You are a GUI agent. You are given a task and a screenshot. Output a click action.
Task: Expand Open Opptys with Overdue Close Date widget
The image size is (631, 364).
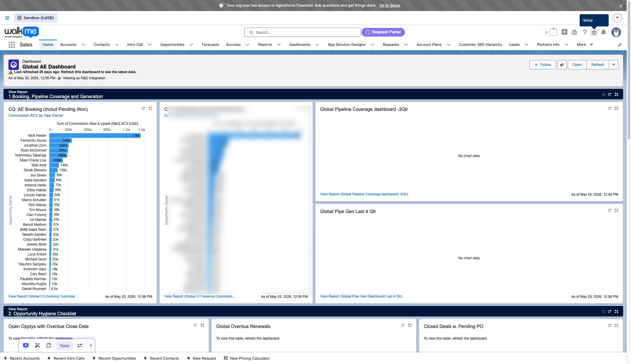202,325
